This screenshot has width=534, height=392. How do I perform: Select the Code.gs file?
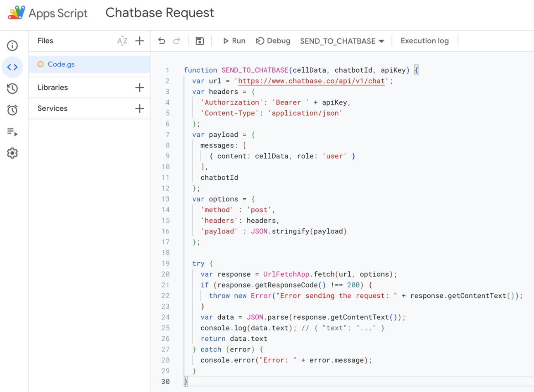pyautogui.click(x=89, y=64)
